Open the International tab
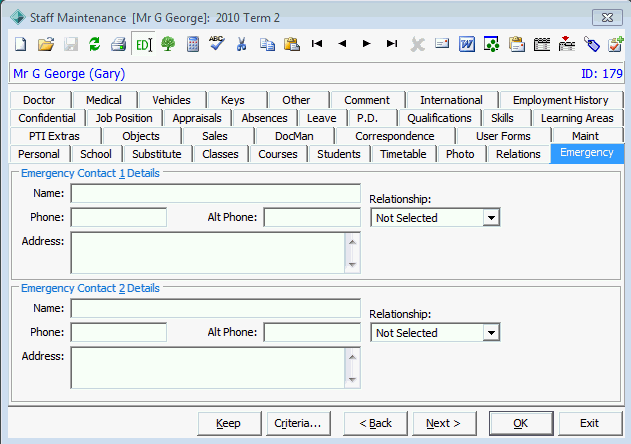 pos(451,100)
